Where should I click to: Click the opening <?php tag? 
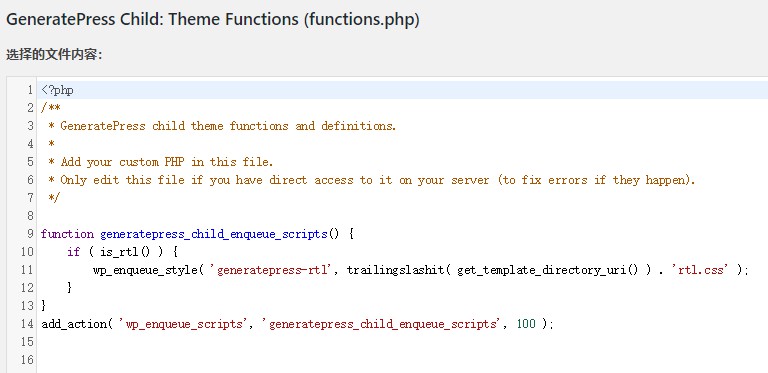pyautogui.click(x=57, y=91)
